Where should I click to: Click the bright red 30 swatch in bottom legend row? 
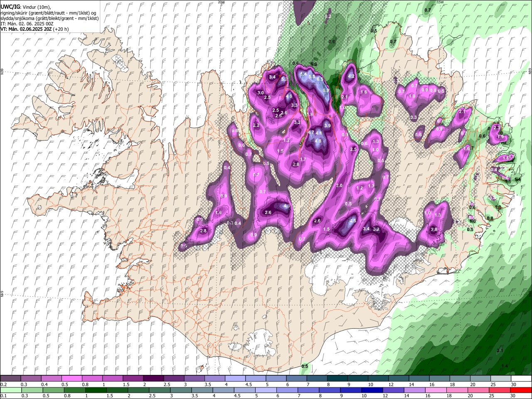(x=521, y=390)
